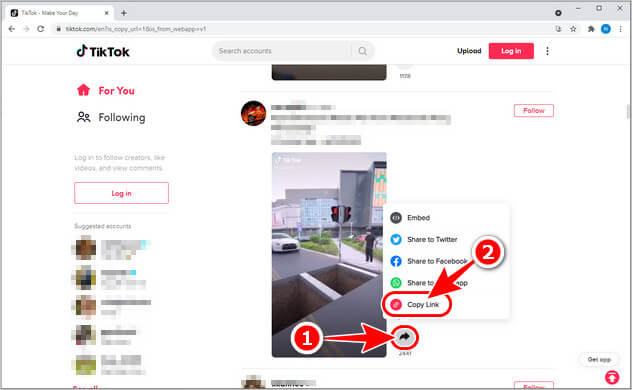Click the Following people icon
Screen dimensions: 632x390
[83, 117]
